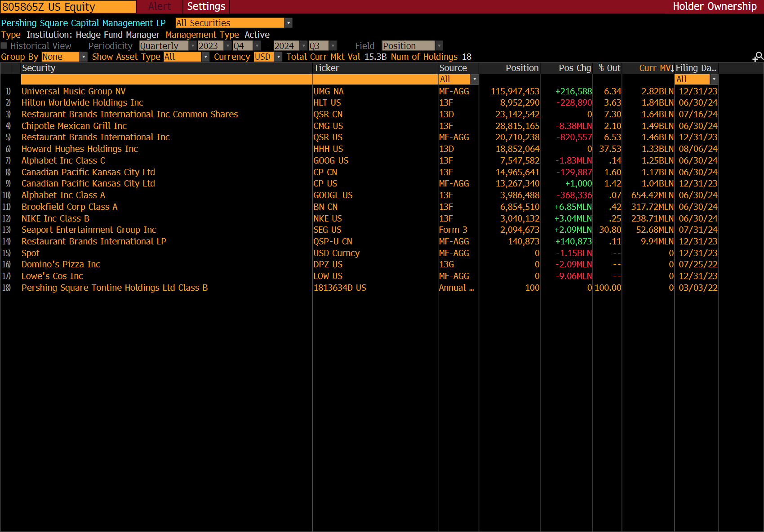Click the QSR CN ticker cell
764x532 pixels.
pyautogui.click(x=328, y=114)
